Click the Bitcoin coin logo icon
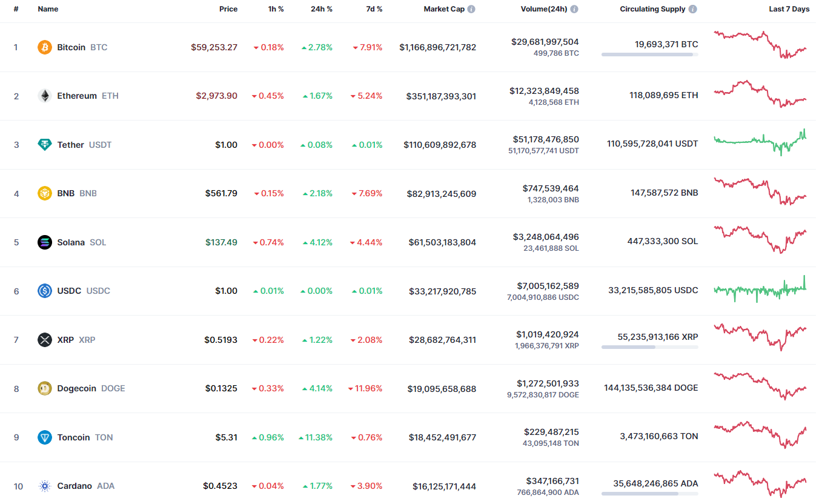Screen dimensions: 822x504 click(x=45, y=47)
